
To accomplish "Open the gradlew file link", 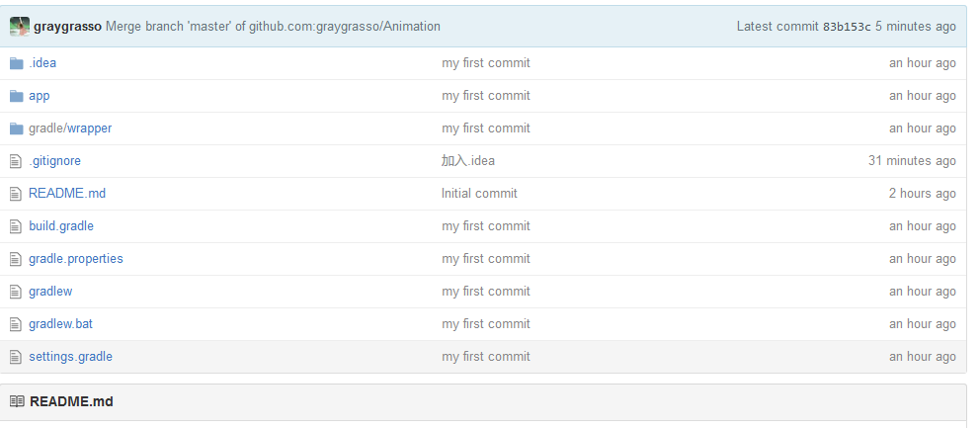I will (x=50, y=291).
